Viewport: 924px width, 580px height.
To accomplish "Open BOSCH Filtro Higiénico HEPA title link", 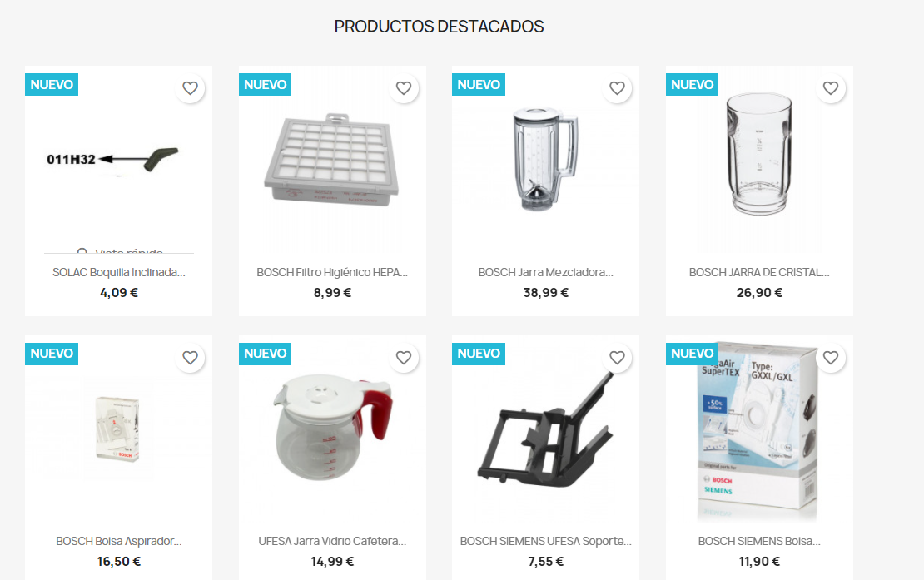I will click(332, 273).
